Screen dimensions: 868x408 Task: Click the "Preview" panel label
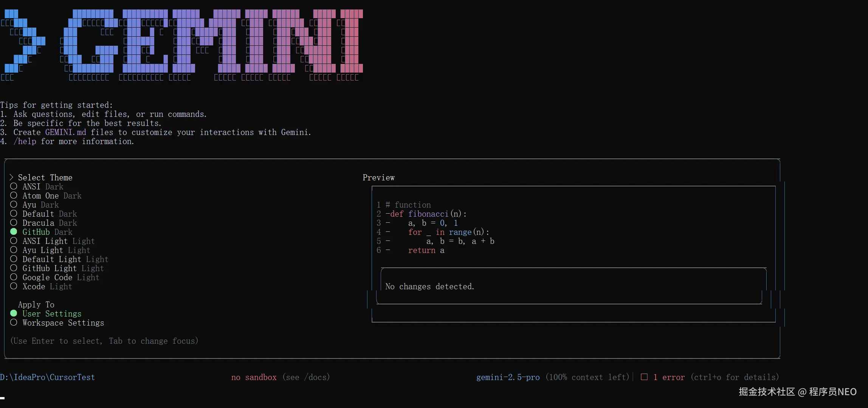pyautogui.click(x=379, y=178)
